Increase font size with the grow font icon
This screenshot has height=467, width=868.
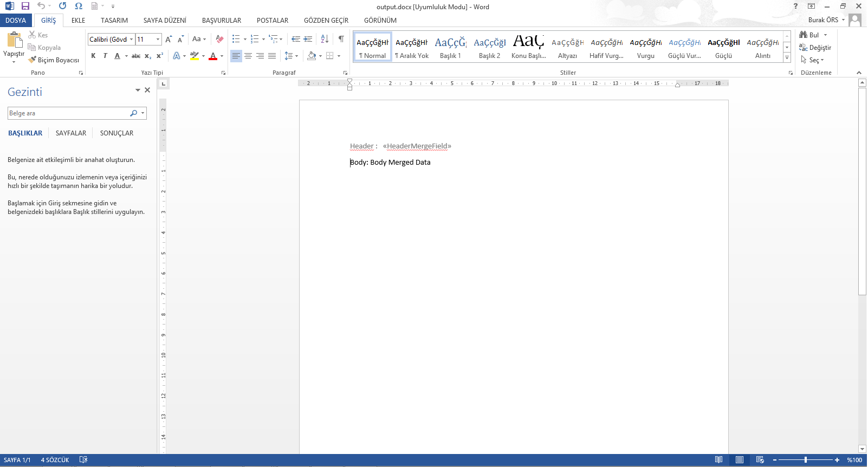[169, 39]
